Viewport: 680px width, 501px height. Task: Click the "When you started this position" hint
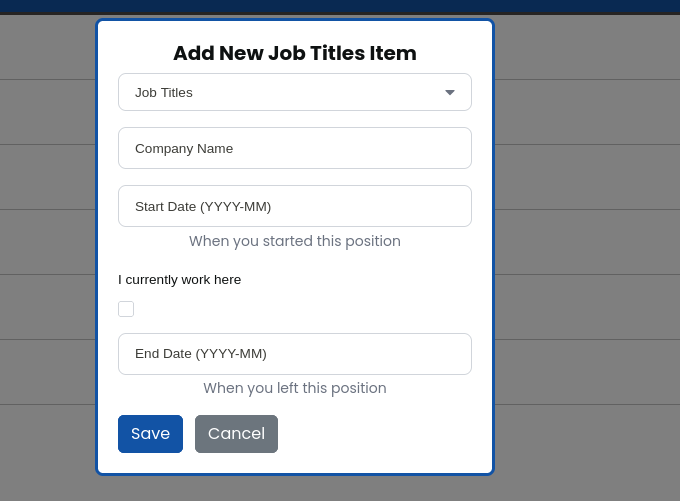click(x=294, y=241)
